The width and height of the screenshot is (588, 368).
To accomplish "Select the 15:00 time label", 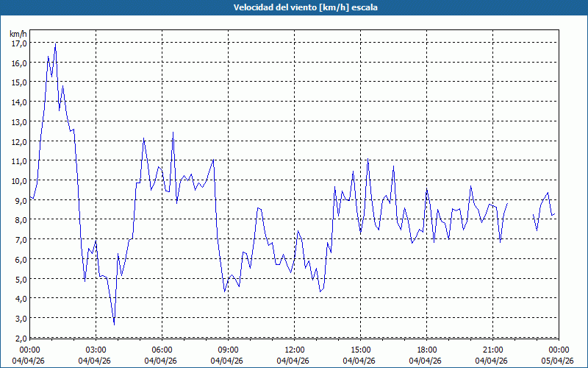I will pos(360,350).
